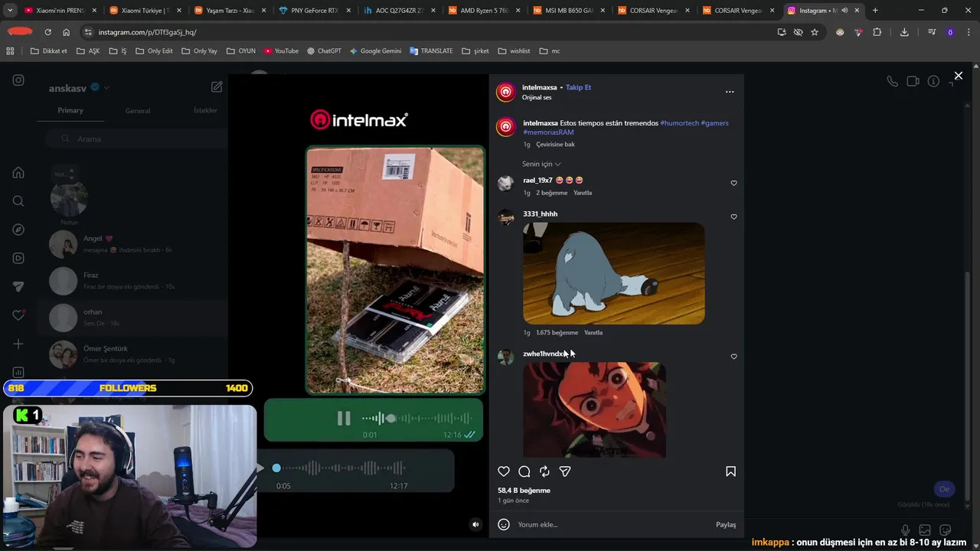Like the intelmaxsa post with heart icon
Screen dimensions: 980x551
(x=504, y=471)
